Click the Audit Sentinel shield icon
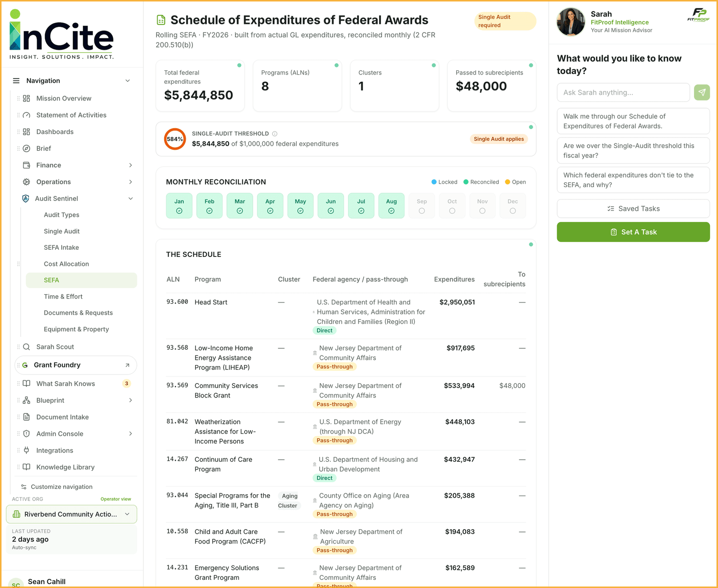The width and height of the screenshot is (718, 588). (26, 199)
